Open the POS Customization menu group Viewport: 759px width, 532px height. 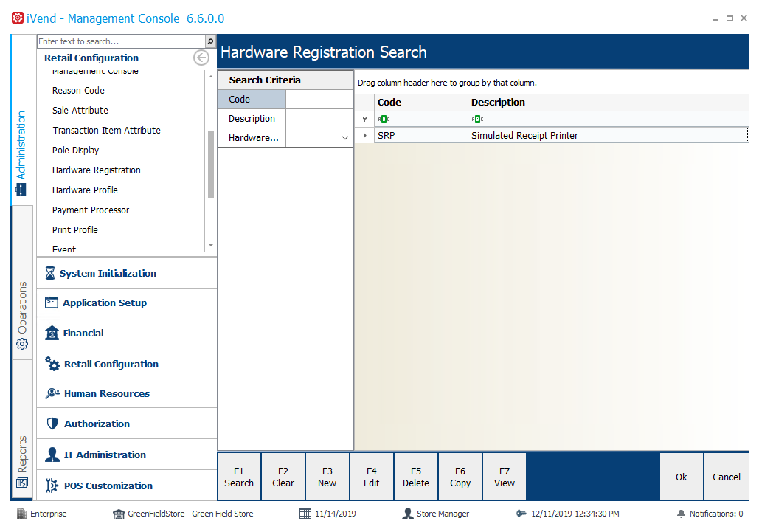click(127, 485)
